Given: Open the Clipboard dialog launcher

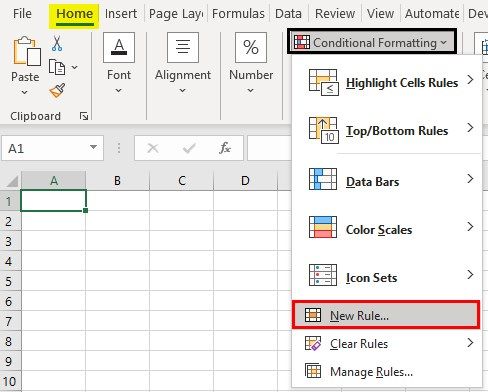Looking at the screenshot, I should pyautogui.click(x=84, y=116).
